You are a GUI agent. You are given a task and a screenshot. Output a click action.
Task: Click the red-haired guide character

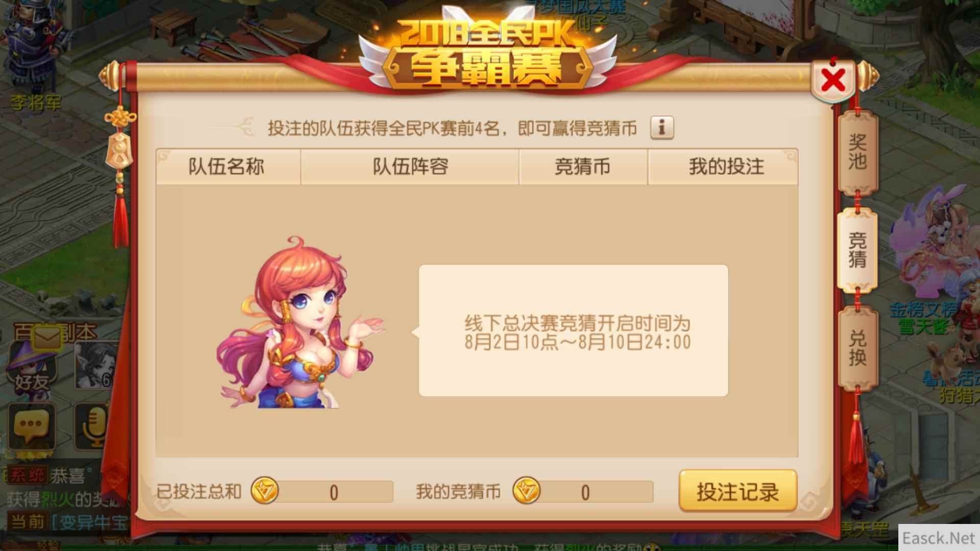299,322
